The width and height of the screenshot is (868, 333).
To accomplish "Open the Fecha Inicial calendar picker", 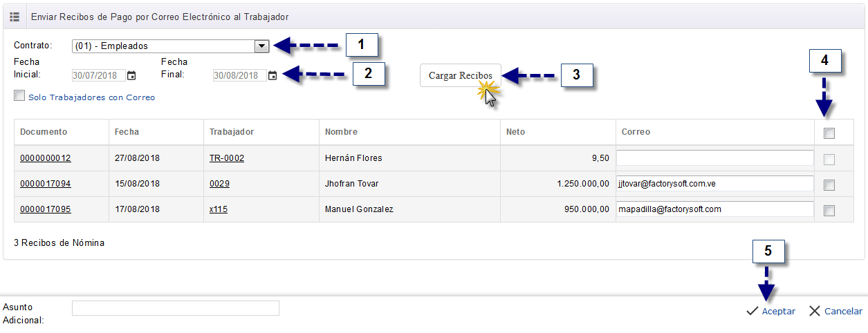I will [131, 75].
